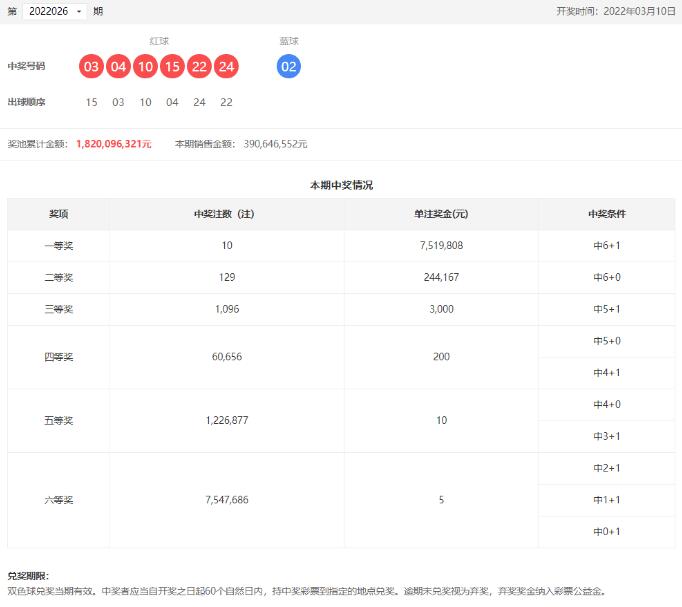This screenshot has height=607, width=682.
Task: Click first prize winner count 10
Action: pyautogui.click(x=227, y=246)
